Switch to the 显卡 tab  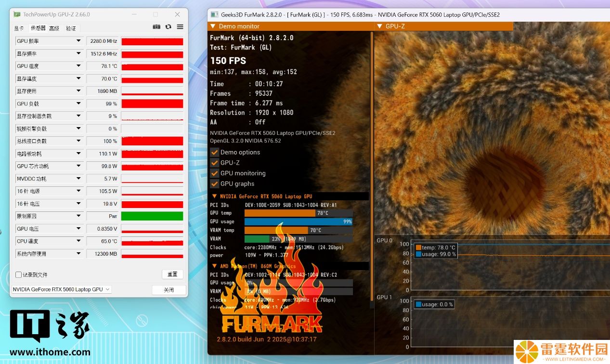pyautogui.click(x=19, y=28)
